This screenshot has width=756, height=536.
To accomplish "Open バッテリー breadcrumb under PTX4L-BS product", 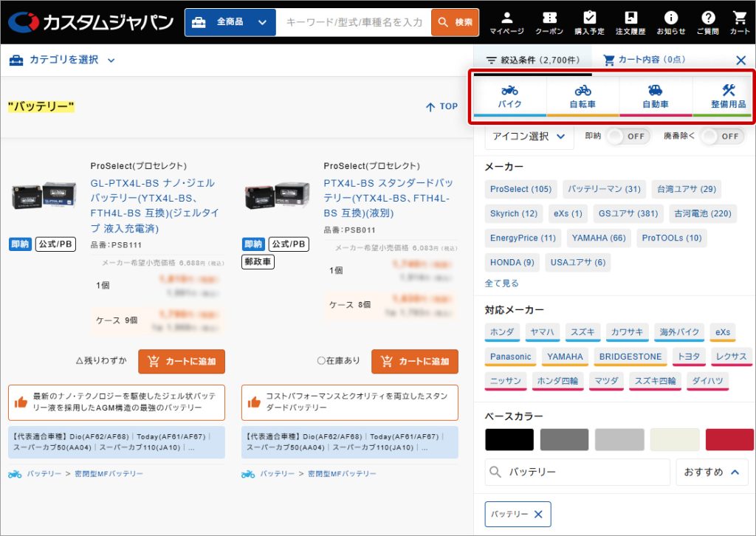I will coord(278,474).
